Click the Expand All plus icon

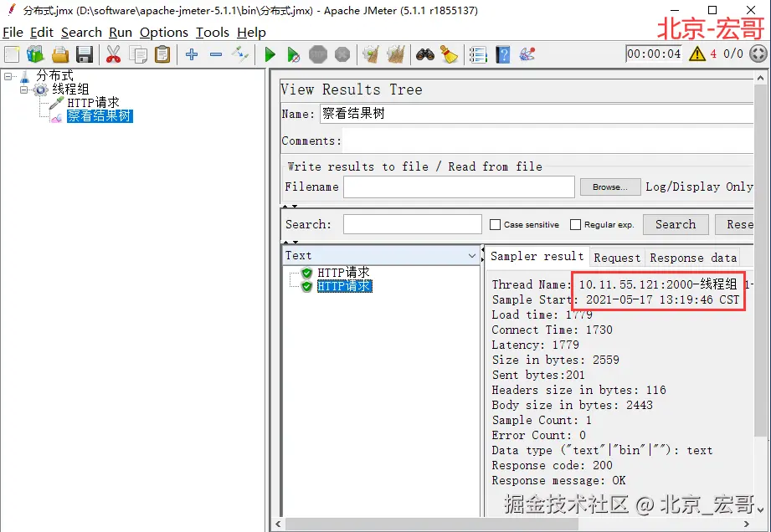[x=192, y=54]
